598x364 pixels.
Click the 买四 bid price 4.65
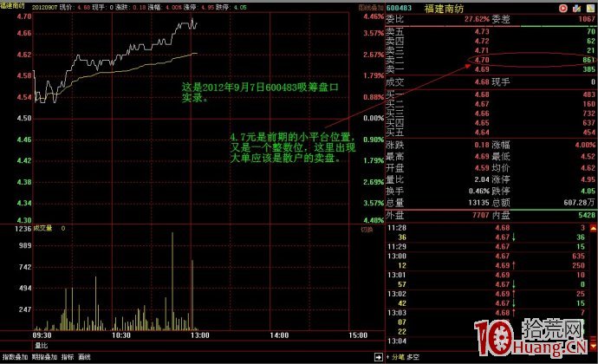point(482,123)
